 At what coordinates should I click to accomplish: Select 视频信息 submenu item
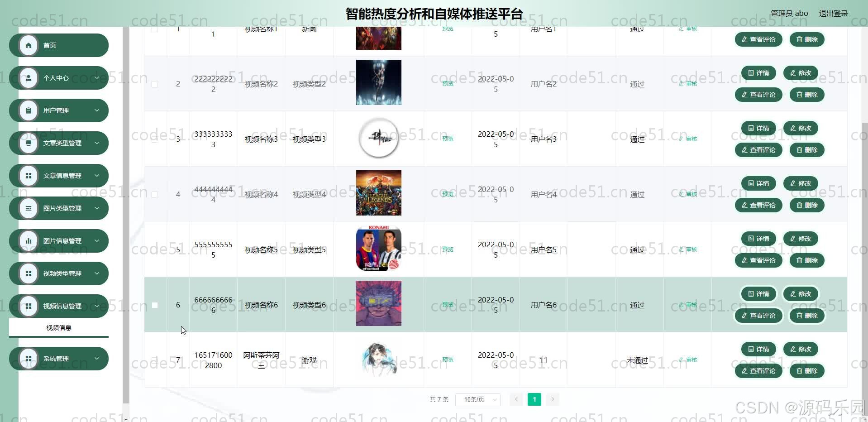coord(58,327)
